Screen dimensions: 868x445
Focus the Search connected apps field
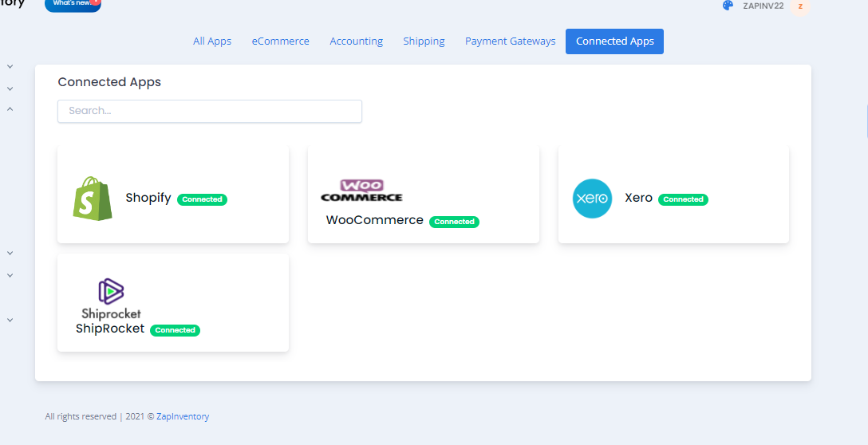click(210, 112)
